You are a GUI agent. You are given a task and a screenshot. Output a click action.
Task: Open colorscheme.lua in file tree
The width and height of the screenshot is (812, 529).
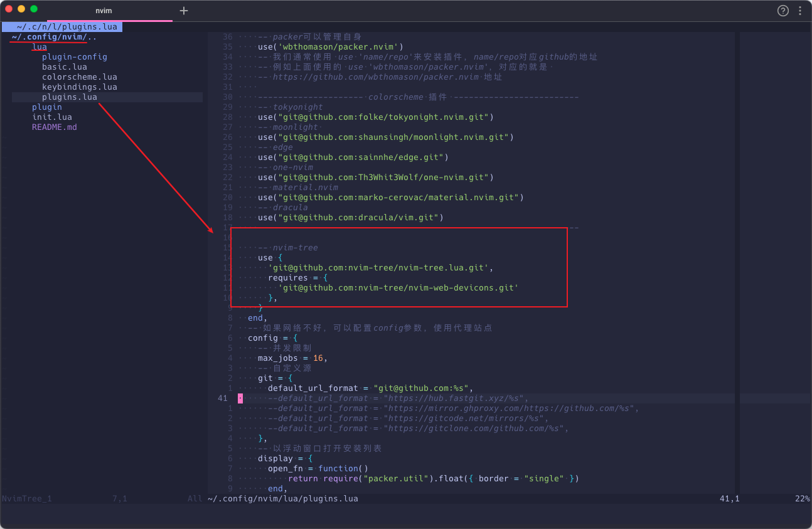[80, 77]
